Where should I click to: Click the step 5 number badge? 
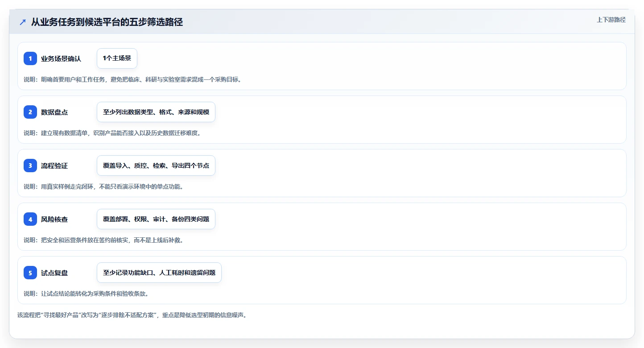tap(30, 273)
